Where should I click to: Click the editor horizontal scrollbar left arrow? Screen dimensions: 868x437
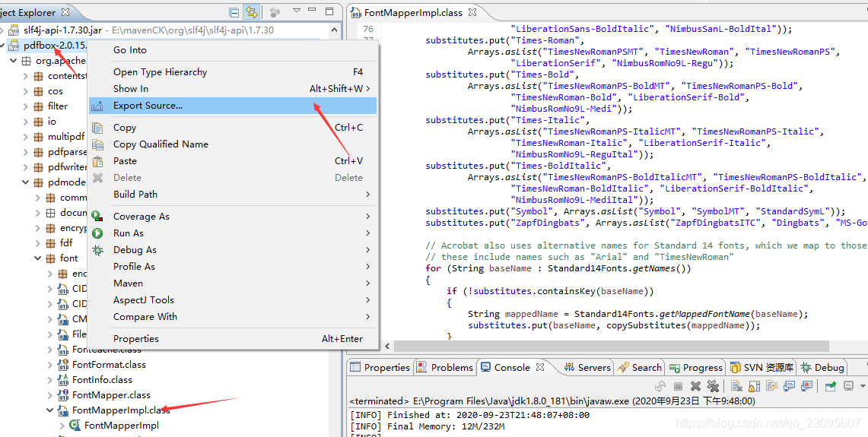click(388, 346)
